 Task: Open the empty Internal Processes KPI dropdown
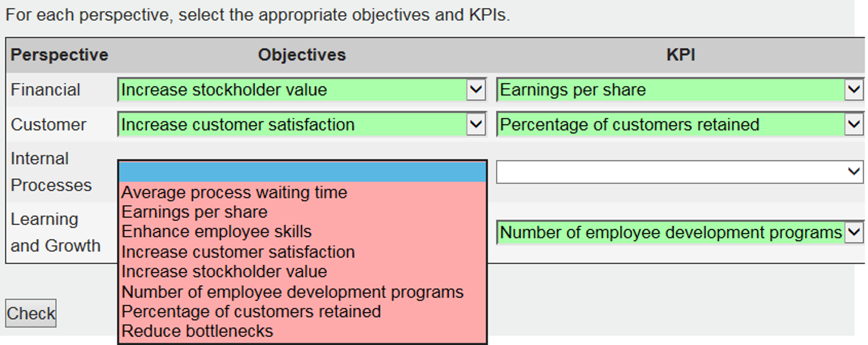tap(680, 172)
